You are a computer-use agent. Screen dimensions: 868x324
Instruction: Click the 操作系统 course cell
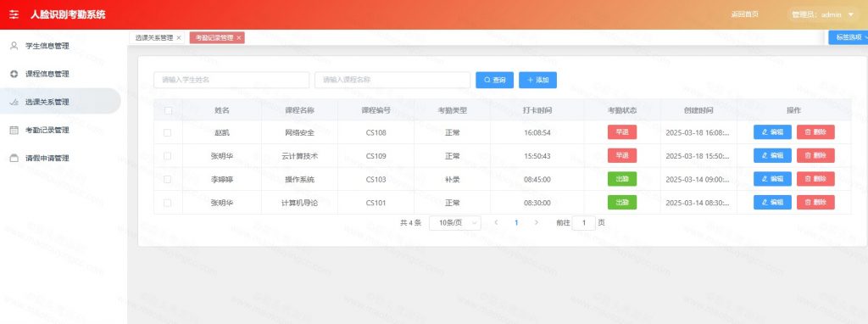pos(299,180)
